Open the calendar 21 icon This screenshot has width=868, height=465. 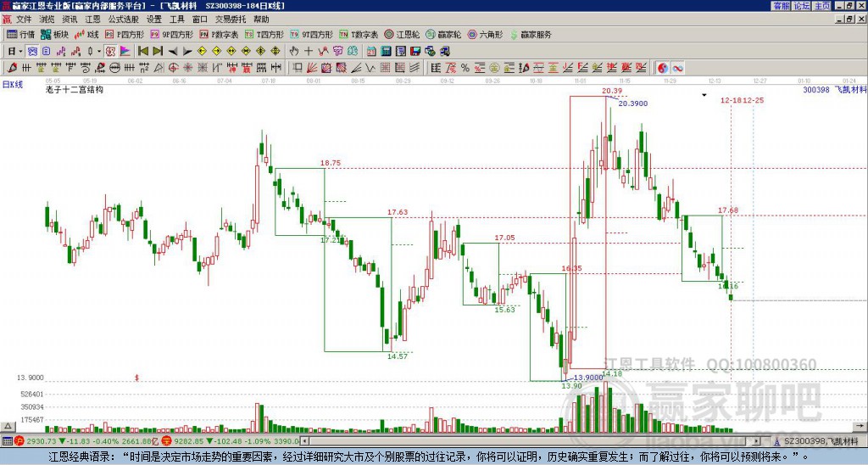point(371,52)
